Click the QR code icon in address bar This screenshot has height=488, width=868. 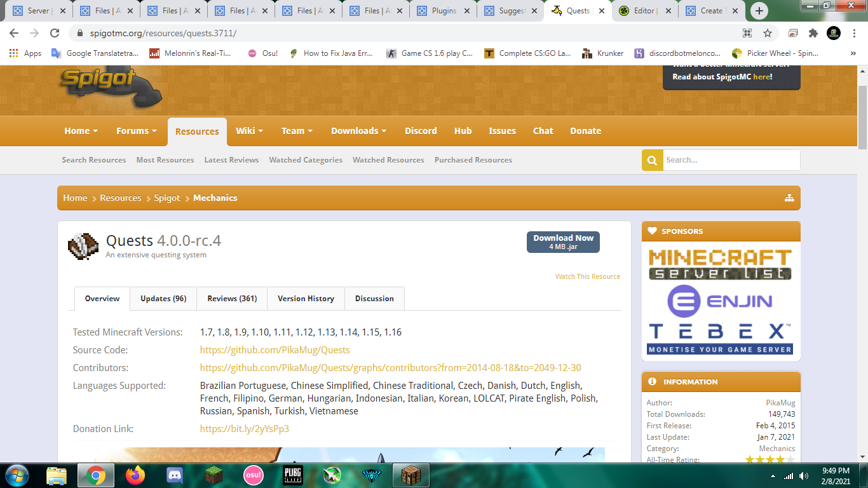[x=747, y=33]
